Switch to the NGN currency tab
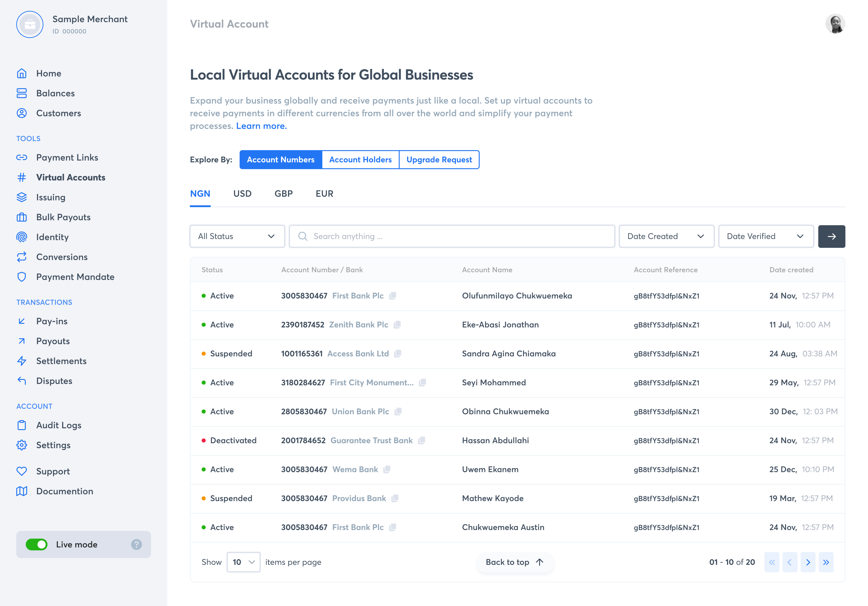 tap(200, 194)
